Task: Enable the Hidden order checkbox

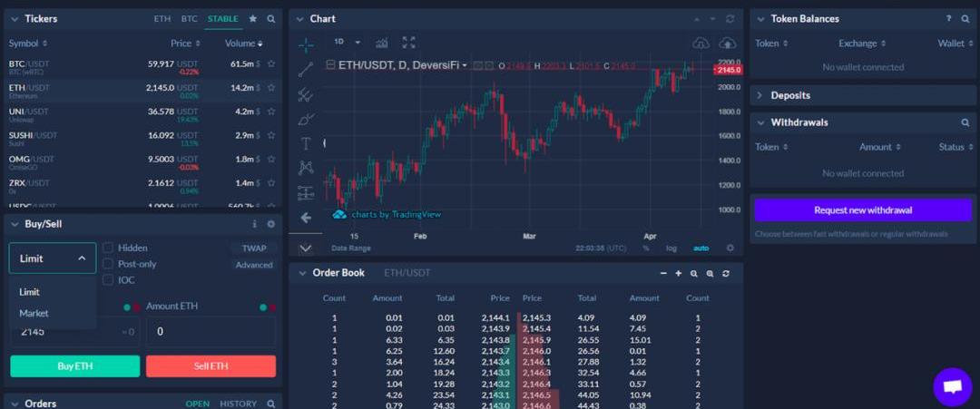Action: click(x=108, y=248)
